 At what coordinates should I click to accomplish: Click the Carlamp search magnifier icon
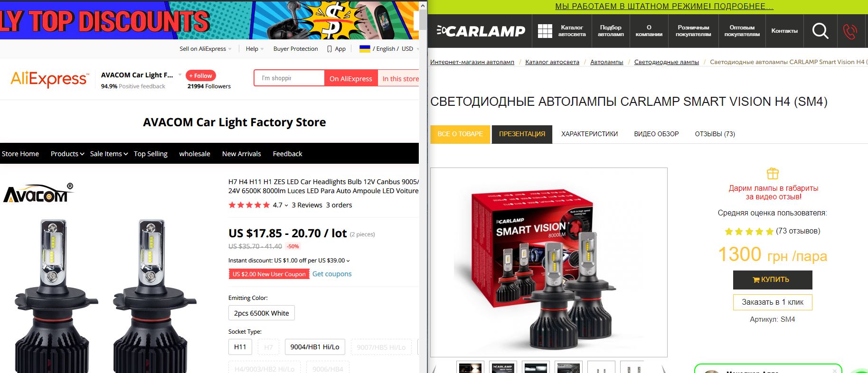click(820, 31)
